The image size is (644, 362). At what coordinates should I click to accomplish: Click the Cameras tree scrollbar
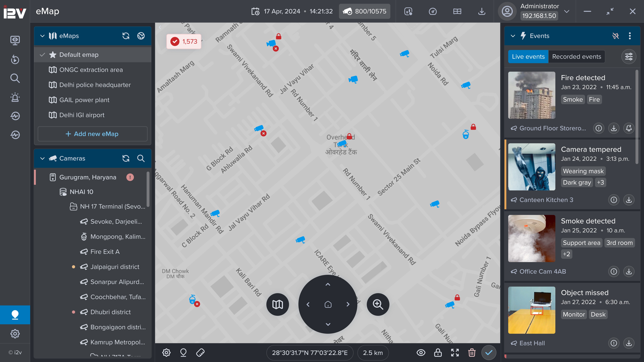pyautogui.click(x=148, y=189)
